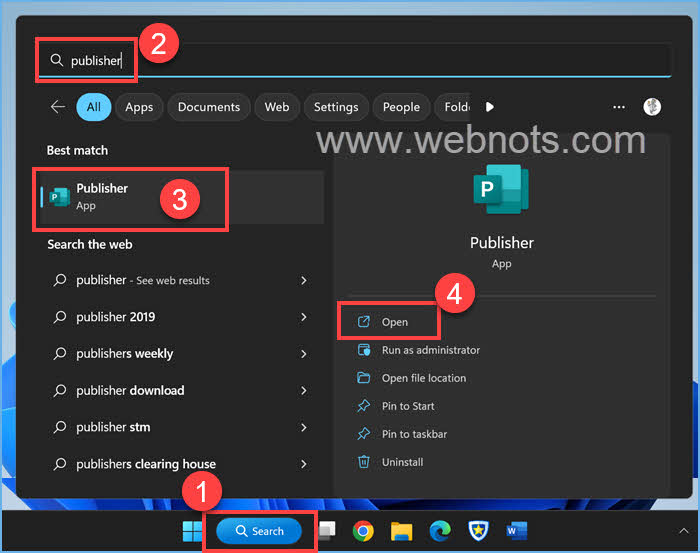Open the 'publishers weekly' web suggestion
This screenshot has height=553, width=700.
[182, 354]
